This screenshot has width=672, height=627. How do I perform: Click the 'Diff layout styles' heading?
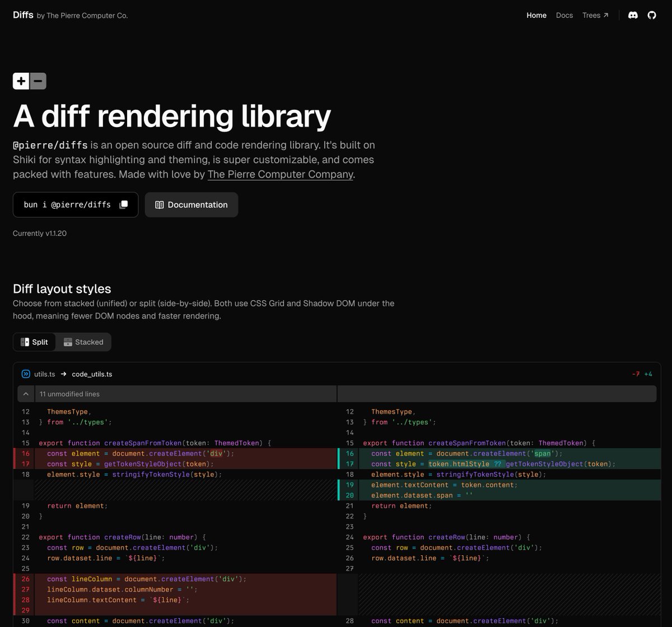coord(62,289)
